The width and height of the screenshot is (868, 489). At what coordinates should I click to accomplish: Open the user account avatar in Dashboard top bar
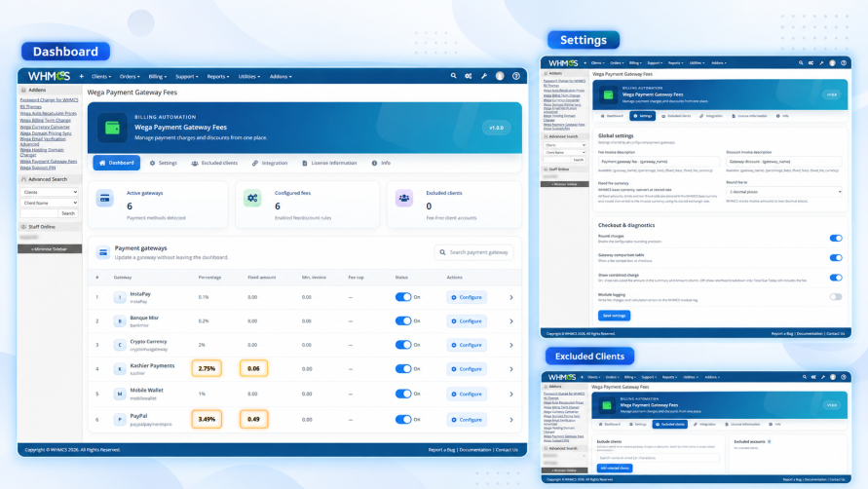(x=500, y=76)
